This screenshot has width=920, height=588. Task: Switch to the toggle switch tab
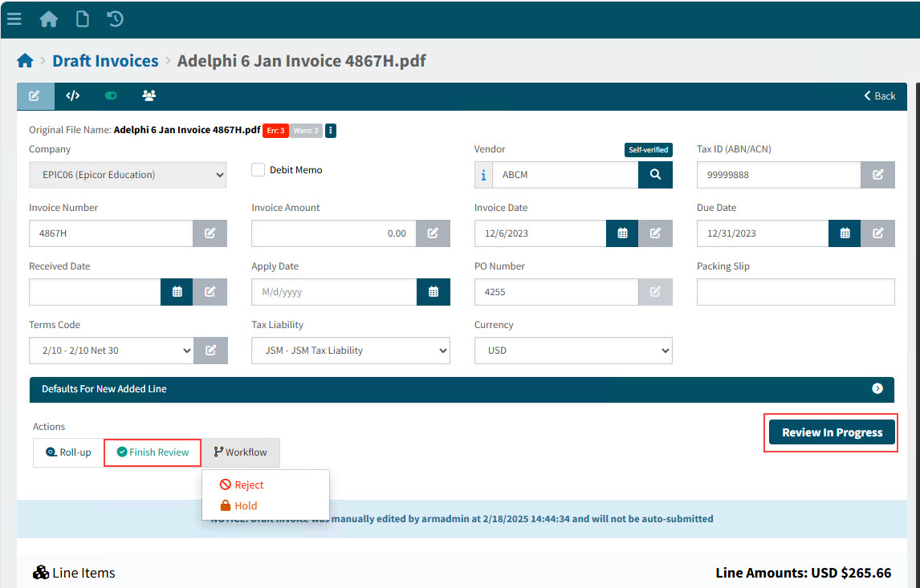111,95
